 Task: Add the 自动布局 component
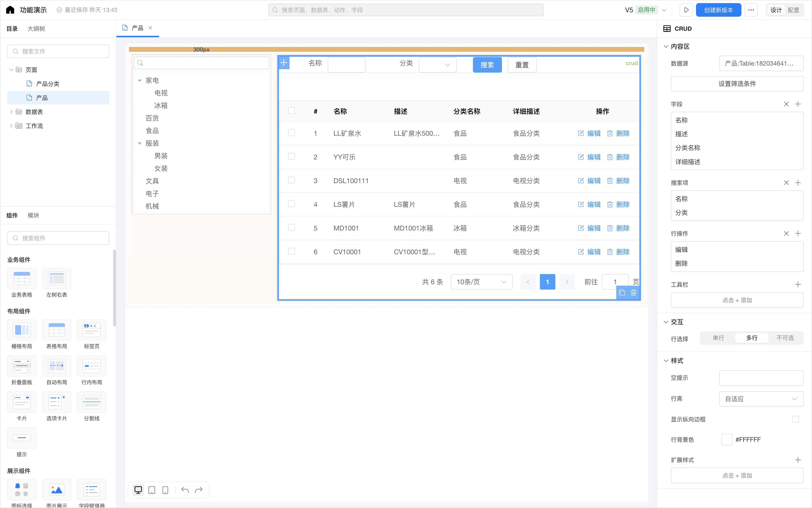pos(57,370)
